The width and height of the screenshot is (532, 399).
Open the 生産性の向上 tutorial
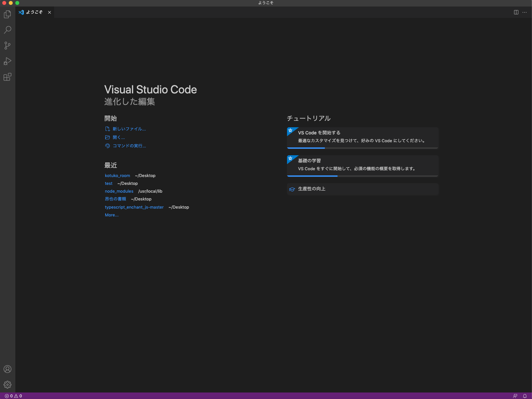(x=363, y=189)
